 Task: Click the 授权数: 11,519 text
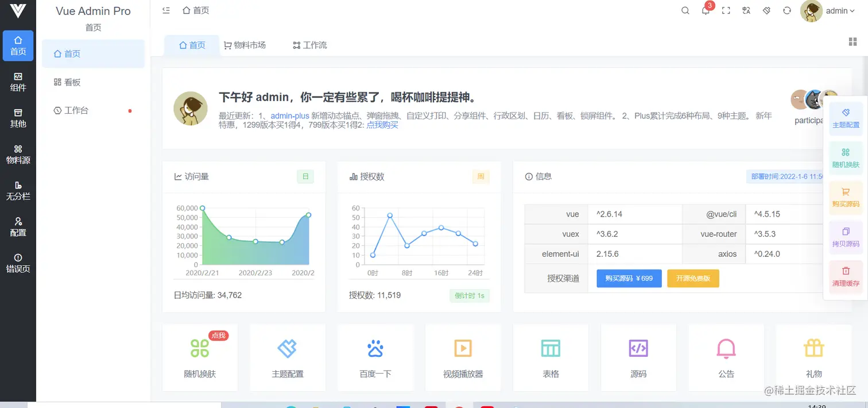click(x=375, y=295)
